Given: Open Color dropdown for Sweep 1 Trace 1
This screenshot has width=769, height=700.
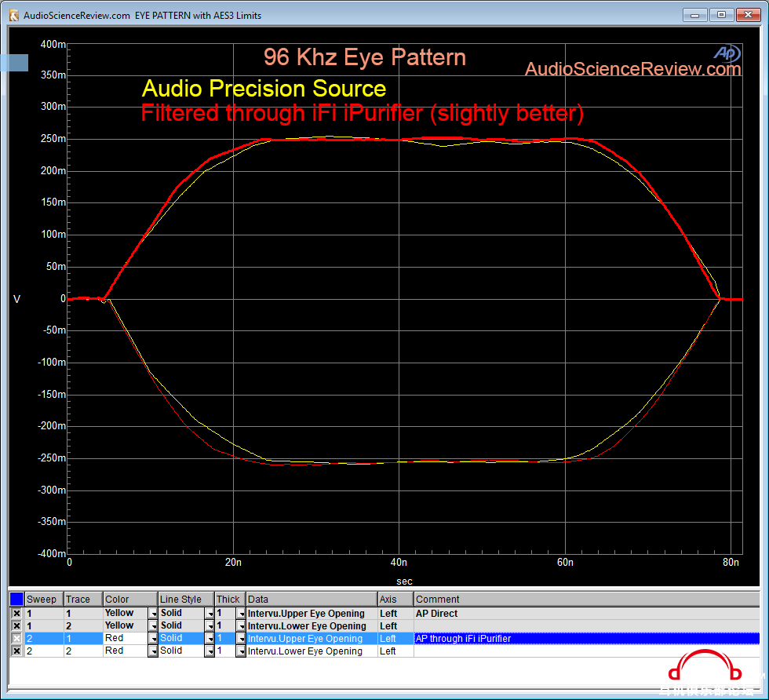Looking at the screenshot, I should pyautogui.click(x=153, y=613).
